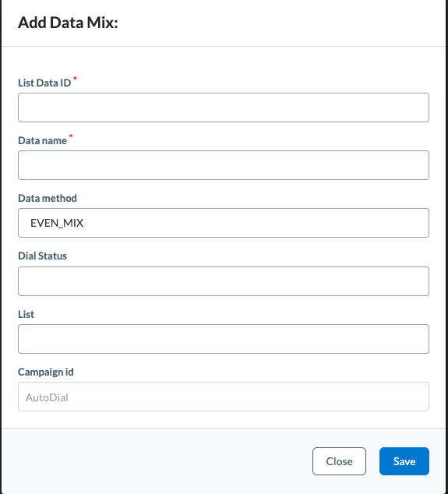This screenshot has width=448, height=494.
Task: Click into the Data name text box
Action: [224, 165]
